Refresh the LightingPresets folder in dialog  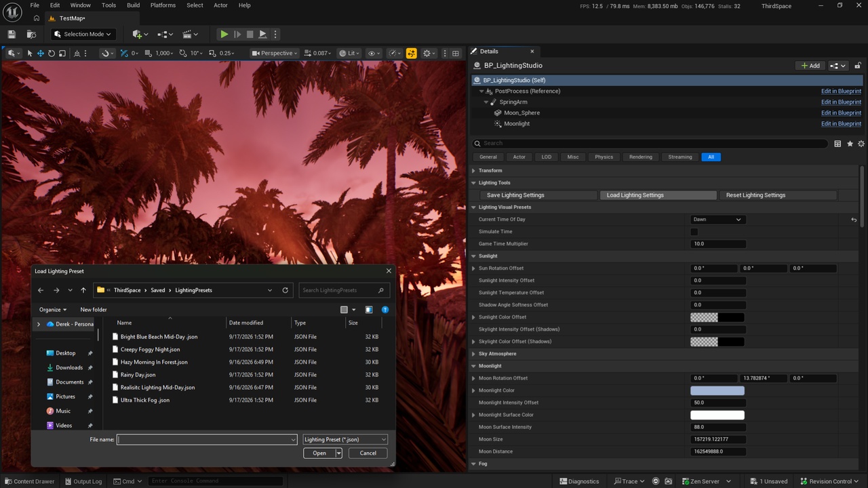[285, 290]
